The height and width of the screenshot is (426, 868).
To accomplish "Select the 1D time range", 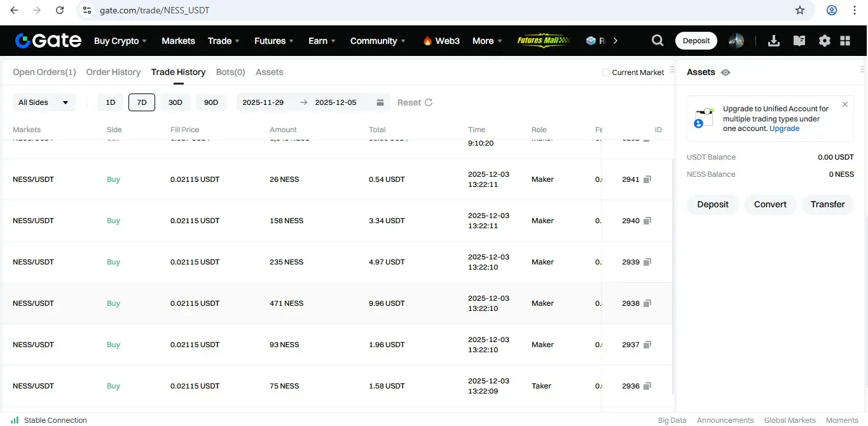I will 110,102.
